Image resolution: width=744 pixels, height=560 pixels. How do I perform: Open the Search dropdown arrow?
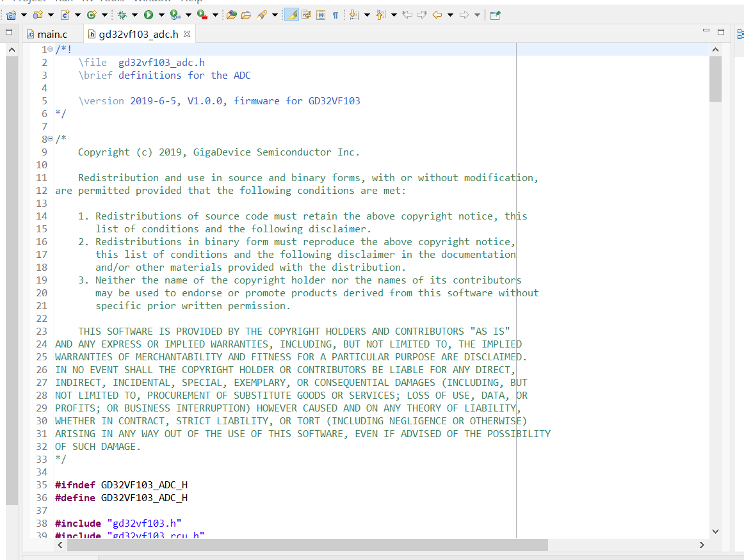(x=275, y=15)
